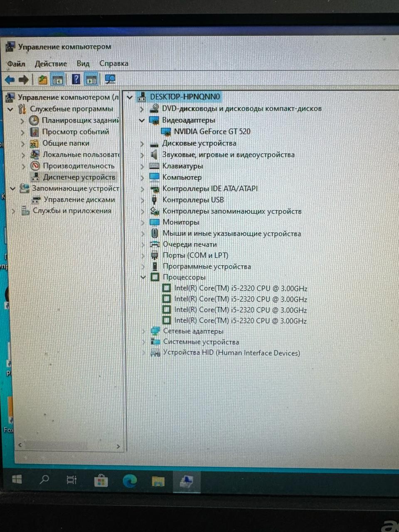399x532 pixels.
Task: Select Диспетчер устройств in left tree
Action: click(79, 177)
